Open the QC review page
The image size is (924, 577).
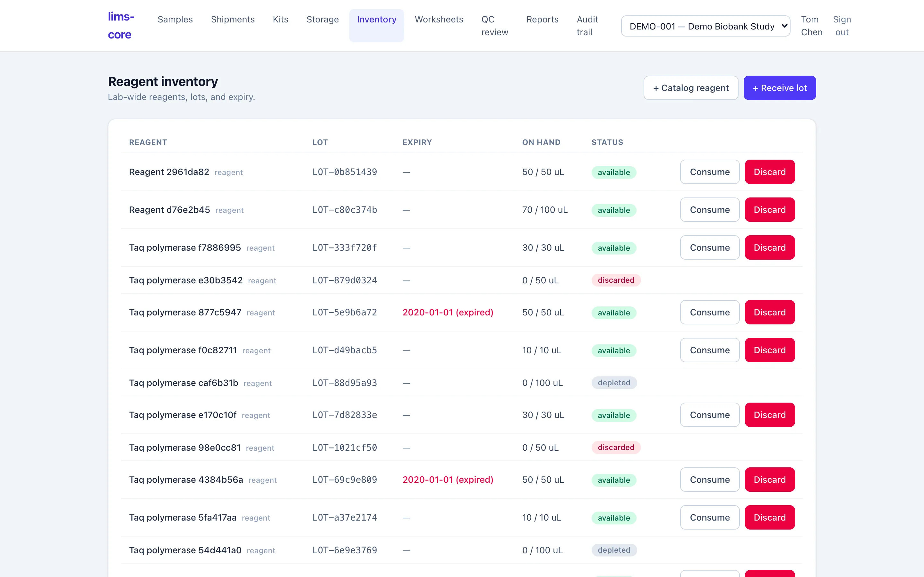tap(494, 26)
